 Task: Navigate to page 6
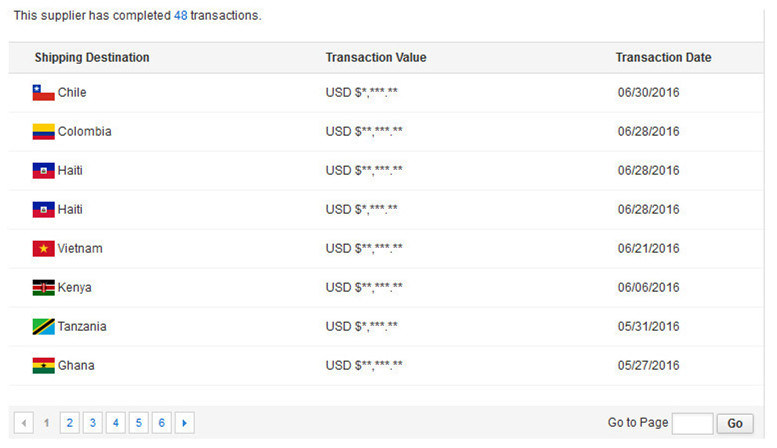pyautogui.click(x=162, y=423)
